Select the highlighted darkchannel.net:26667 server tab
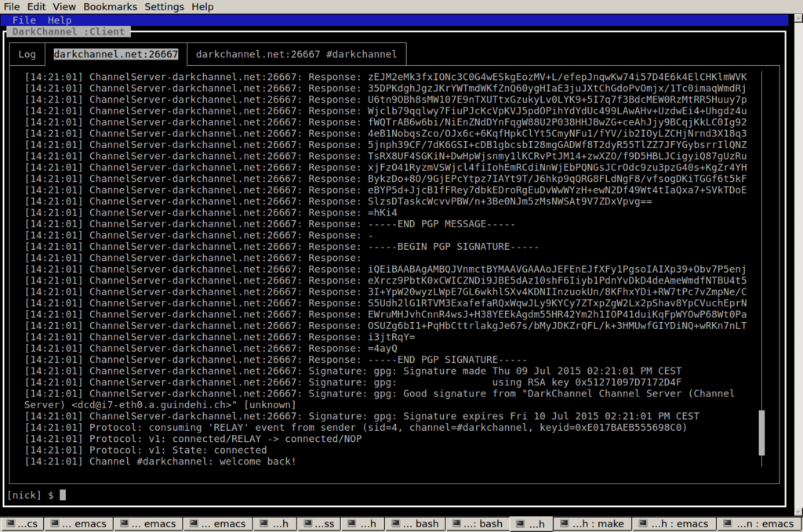The image size is (803, 532). (115, 54)
